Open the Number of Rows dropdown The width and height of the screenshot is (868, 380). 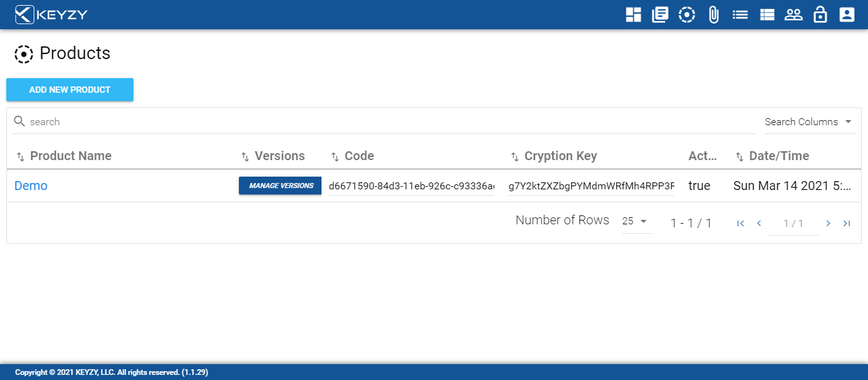(x=635, y=221)
